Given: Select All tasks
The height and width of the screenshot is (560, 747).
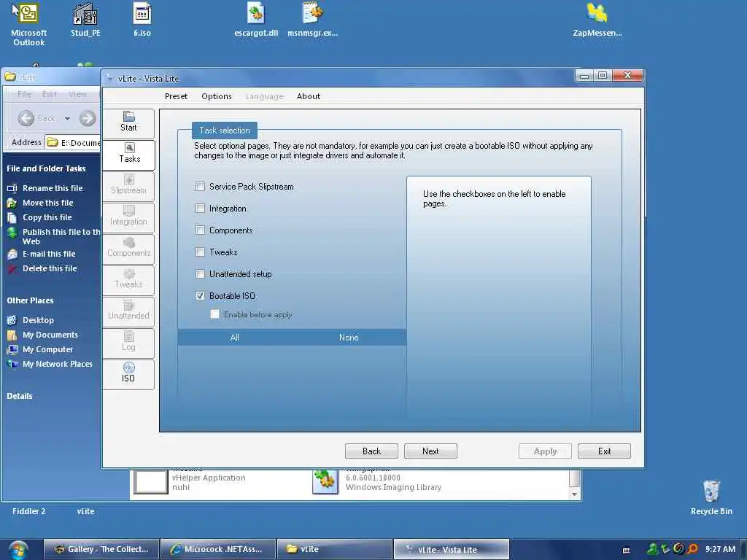Looking at the screenshot, I should click(234, 337).
